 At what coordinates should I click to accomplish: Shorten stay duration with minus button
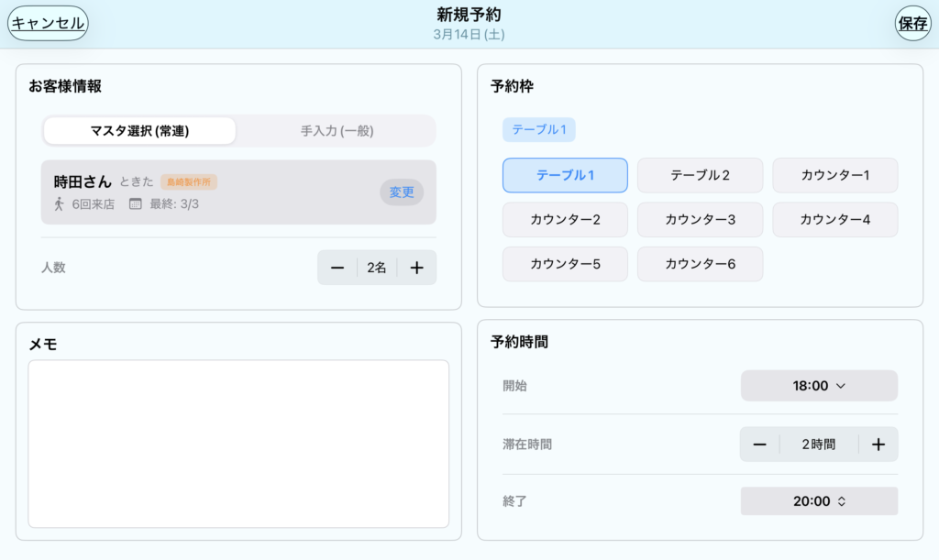tap(759, 445)
